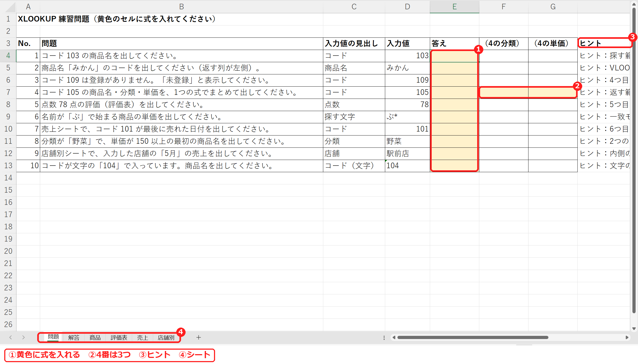
Task: Click question text about コード 109 未登録
Action: [x=182, y=80]
